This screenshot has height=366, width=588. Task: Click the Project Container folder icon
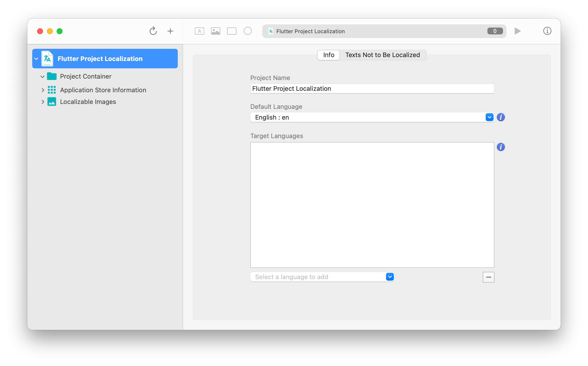click(x=52, y=76)
